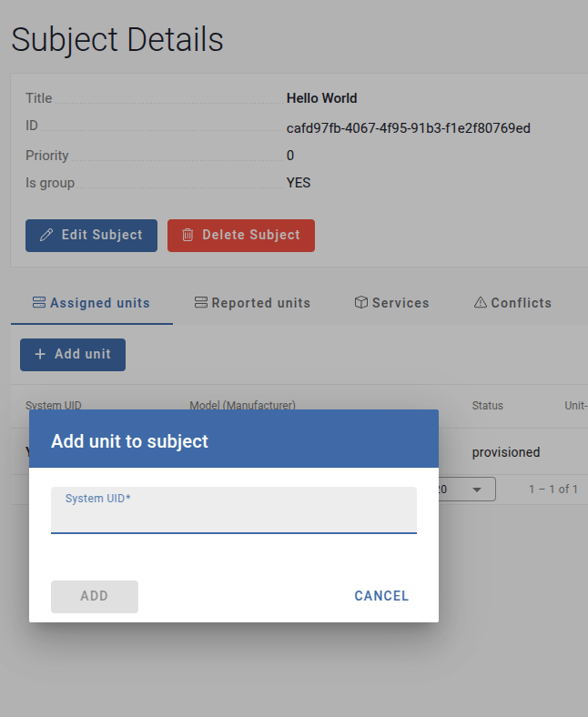Click the warning triangle icon beside Conflicts
Viewport: 588px width, 717px height.
point(481,303)
